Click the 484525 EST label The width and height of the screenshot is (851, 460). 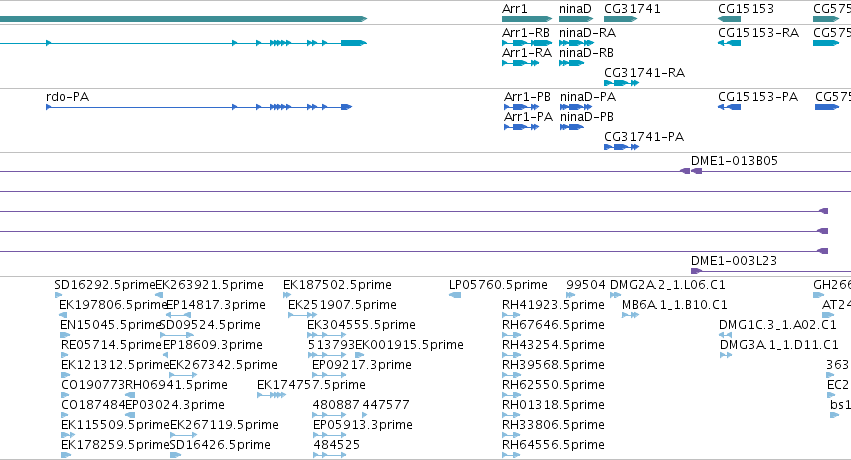click(x=336, y=445)
